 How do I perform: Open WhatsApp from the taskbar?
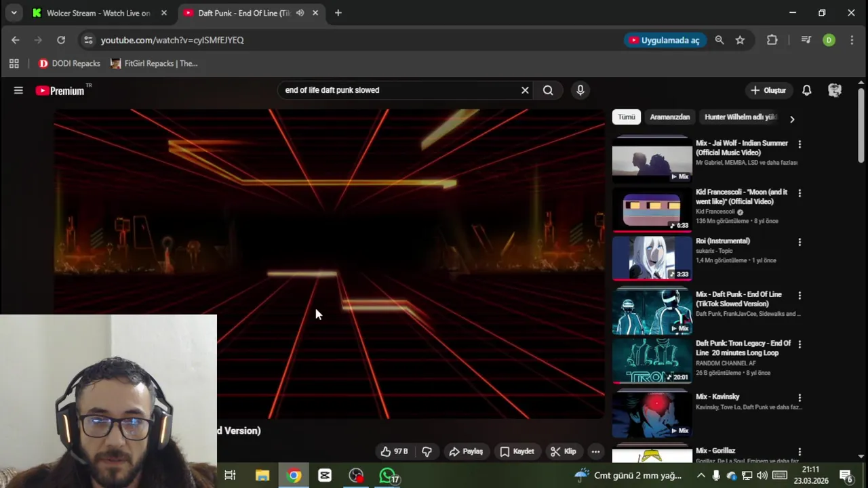(x=387, y=476)
